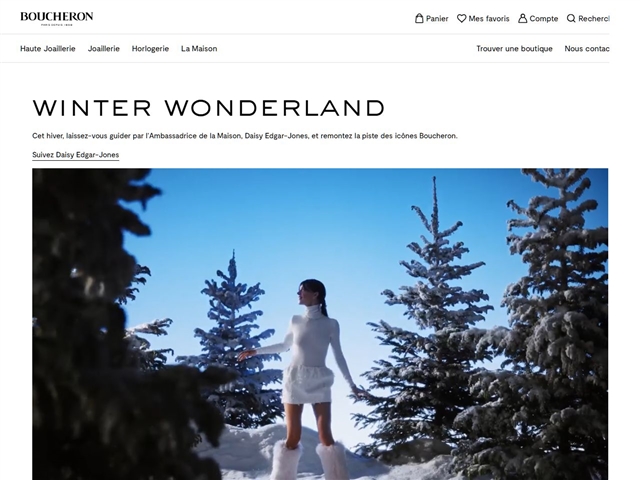Click Nous contacter link
The width and height of the screenshot is (640, 480).
click(x=587, y=49)
